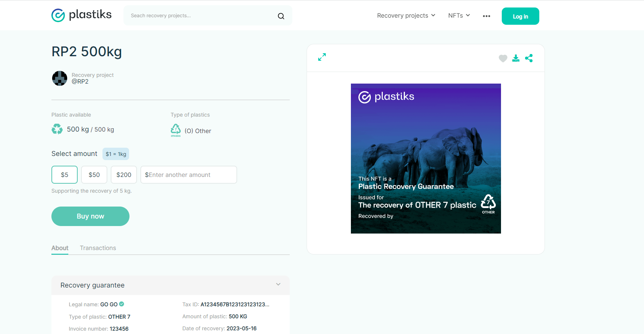Open the three-dots more menu
Viewport: 644px width, 334px height.
point(486,16)
